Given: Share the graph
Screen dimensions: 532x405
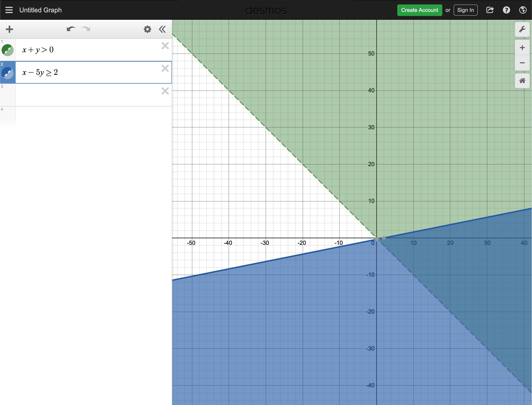Looking at the screenshot, I should point(490,10).
